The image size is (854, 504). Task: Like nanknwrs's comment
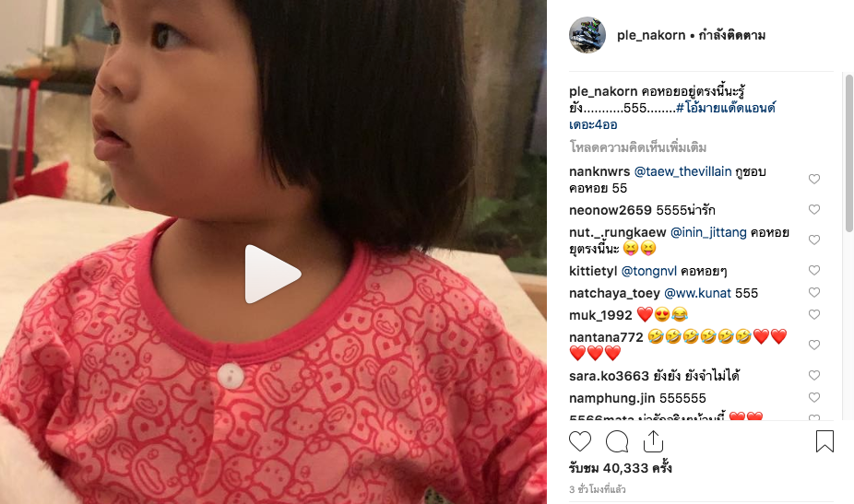tap(814, 179)
